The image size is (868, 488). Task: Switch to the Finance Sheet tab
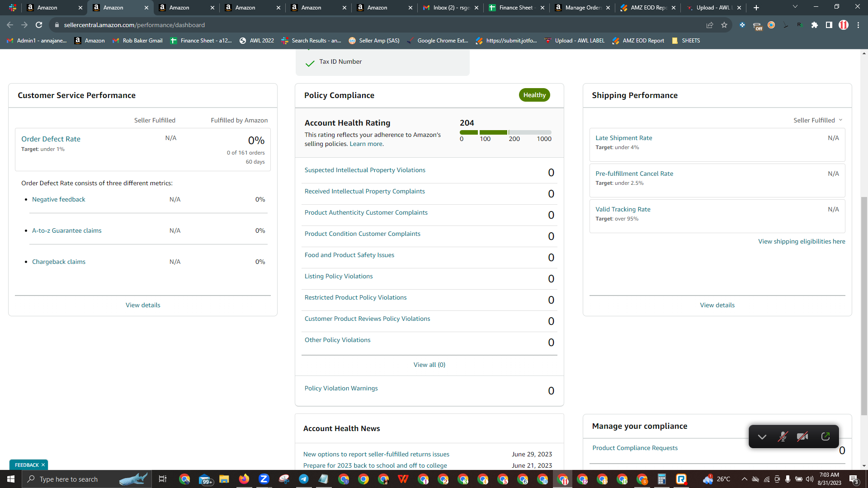pos(516,8)
